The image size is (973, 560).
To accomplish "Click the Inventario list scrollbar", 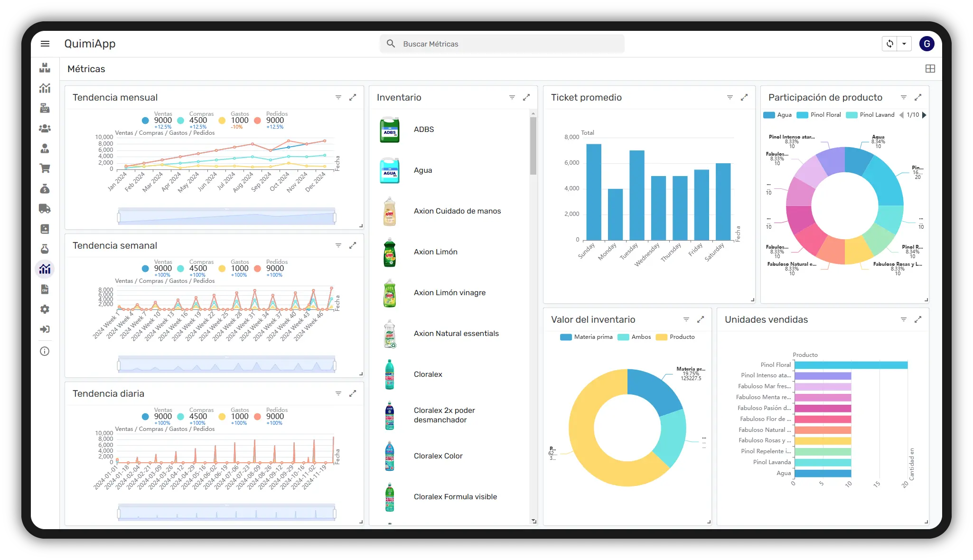I will [x=533, y=145].
